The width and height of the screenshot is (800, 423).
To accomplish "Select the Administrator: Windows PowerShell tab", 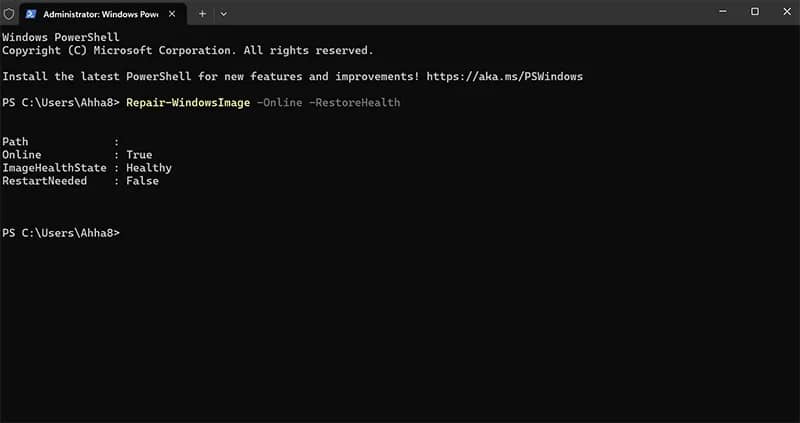I will 100,14.
